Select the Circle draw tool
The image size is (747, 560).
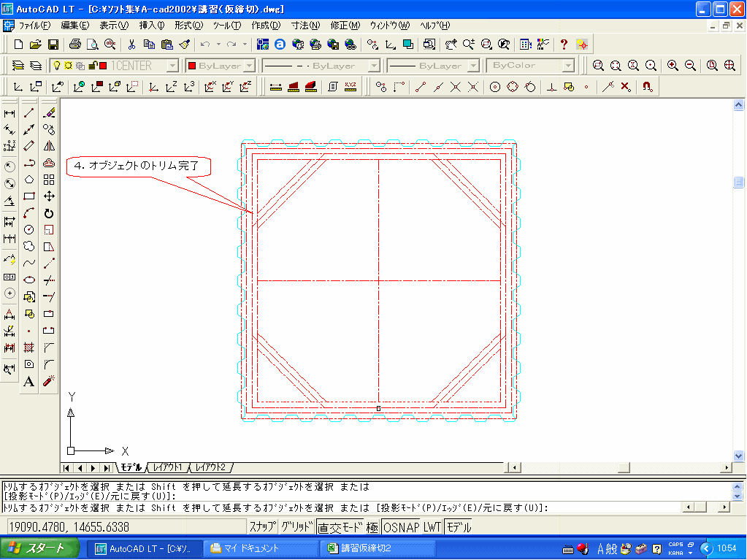point(29,229)
